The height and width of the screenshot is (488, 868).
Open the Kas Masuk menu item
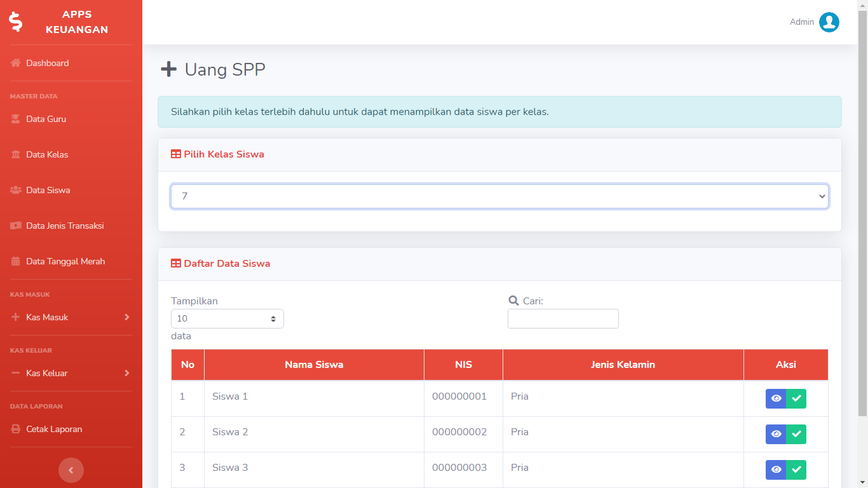tap(71, 317)
